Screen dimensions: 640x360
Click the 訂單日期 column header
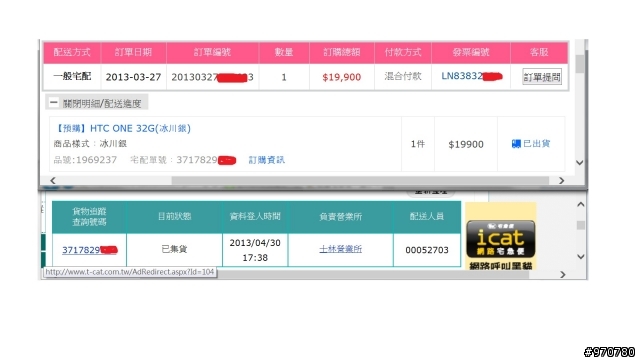pos(133,52)
